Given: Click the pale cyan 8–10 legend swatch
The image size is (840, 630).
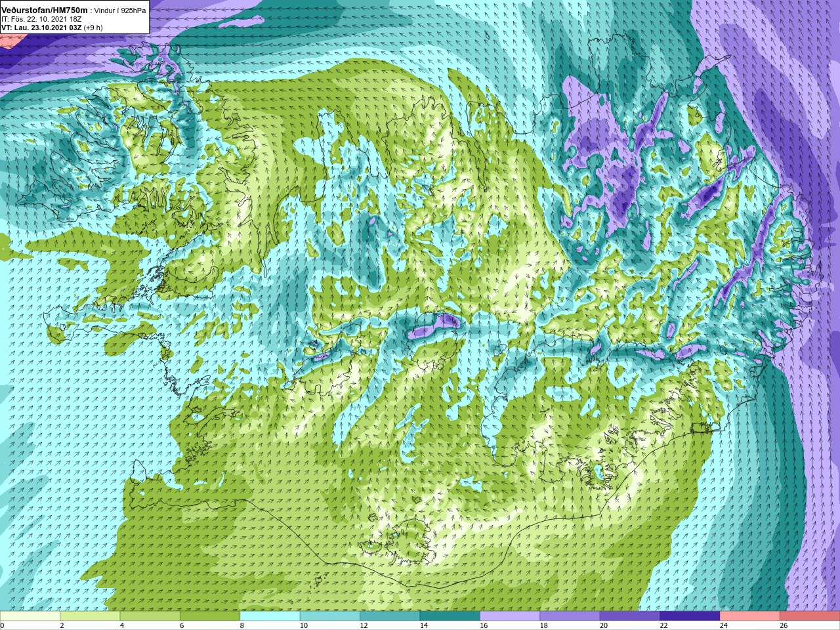Looking at the screenshot, I should [x=270, y=616].
